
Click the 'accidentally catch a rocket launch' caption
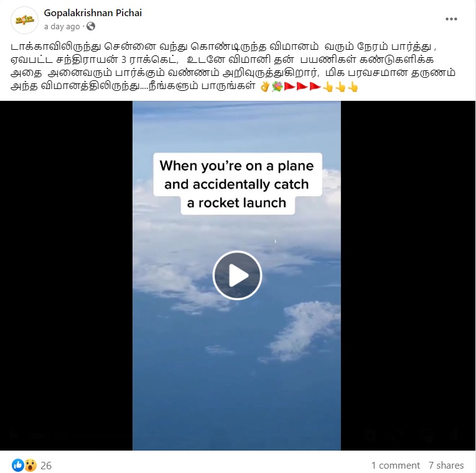[x=237, y=184]
